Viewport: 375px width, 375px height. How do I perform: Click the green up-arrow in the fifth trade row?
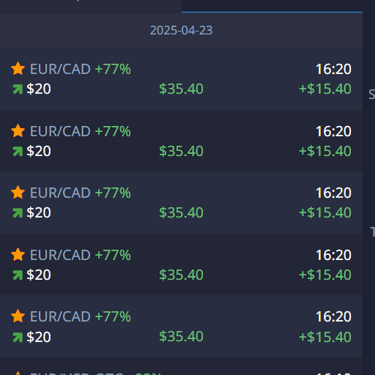coord(18,337)
